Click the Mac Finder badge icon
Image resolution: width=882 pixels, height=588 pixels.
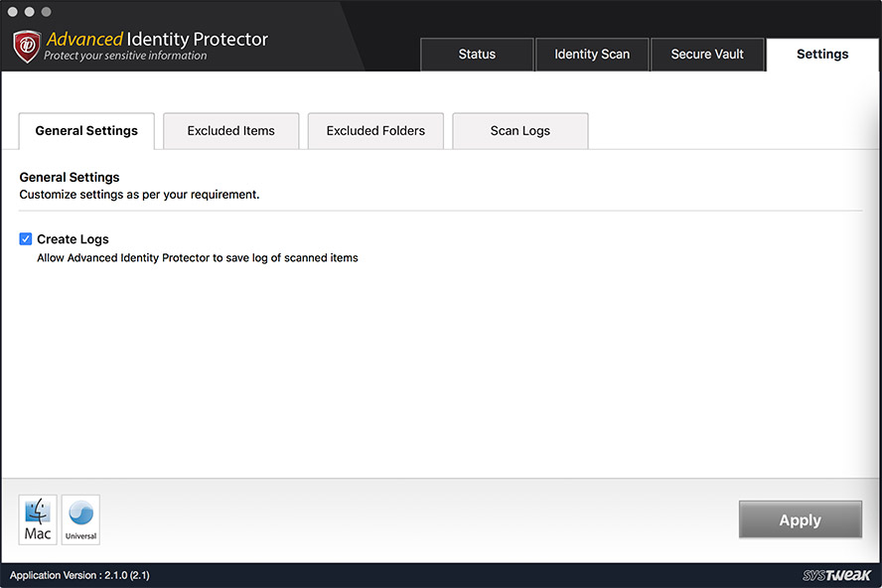[x=38, y=519]
